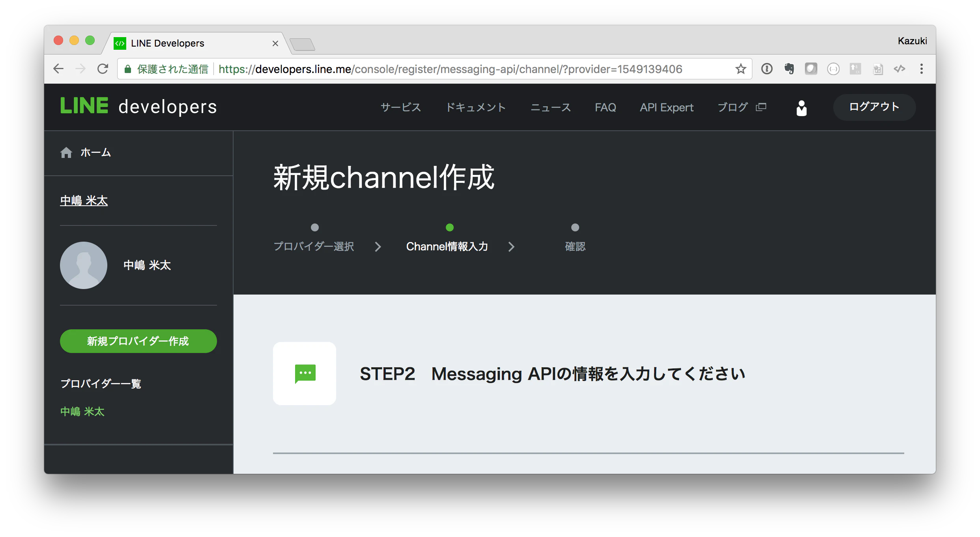Click the 確認 step
This screenshot has height=537, width=980.
pyautogui.click(x=575, y=246)
